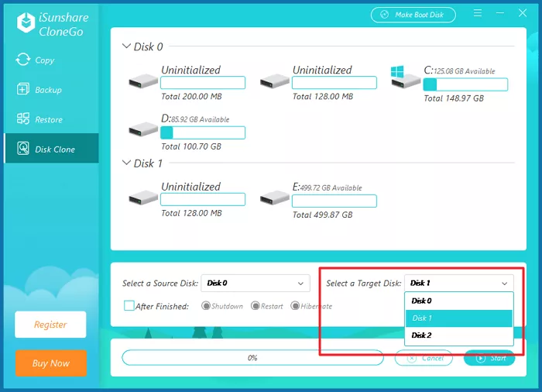Click the 'Total 100.70 GB' text
Viewport: 542px width, 392px height.
click(x=191, y=146)
